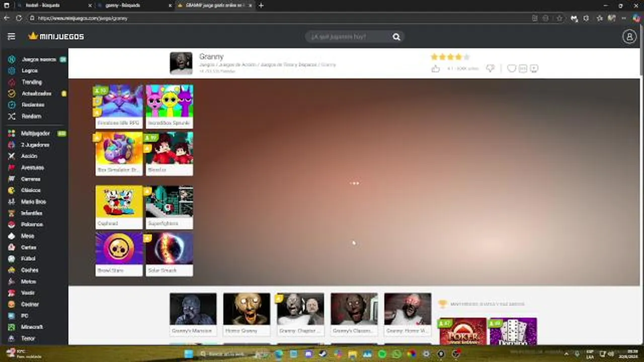Viewport: 644px width, 362px height.
Task: Open Juegos nuevos in sidebar
Action: pos(39,59)
